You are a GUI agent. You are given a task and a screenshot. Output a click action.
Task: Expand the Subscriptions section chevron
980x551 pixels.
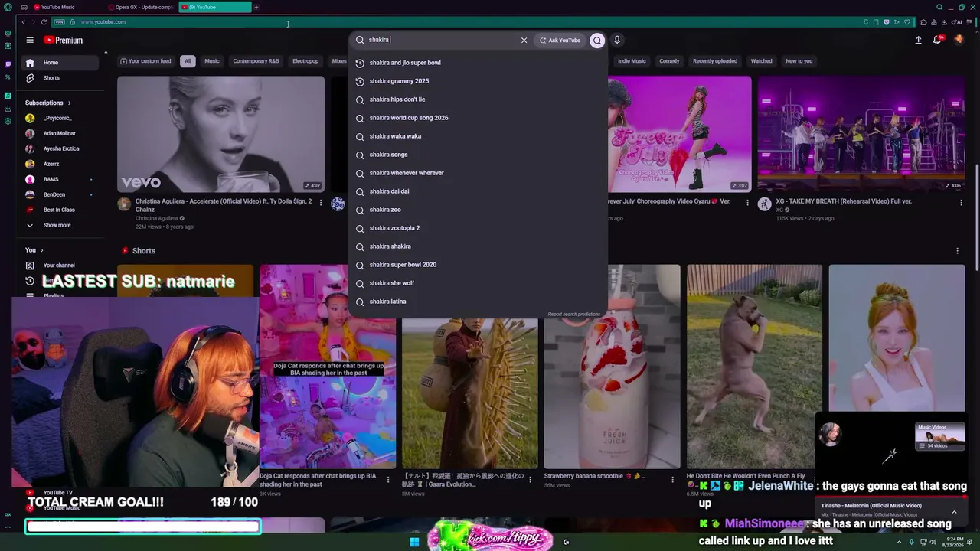pyautogui.click(x=69, y=103)
